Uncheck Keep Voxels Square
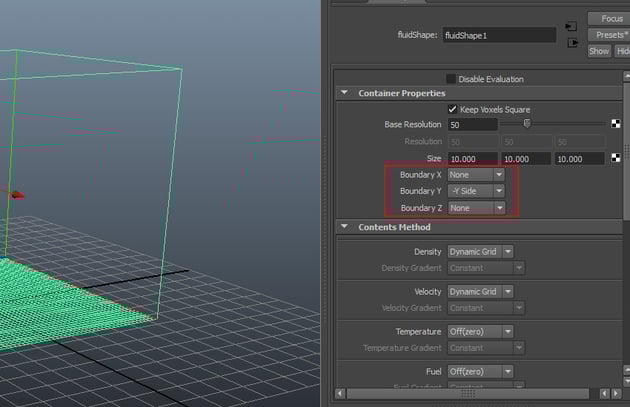The image size is (630, 407). pos(452,109)
